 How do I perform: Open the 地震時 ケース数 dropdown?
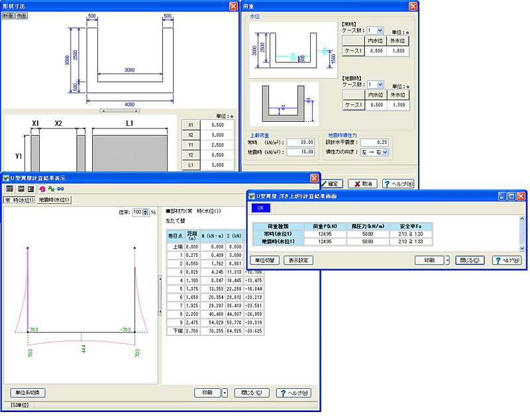tap(380, 85)
